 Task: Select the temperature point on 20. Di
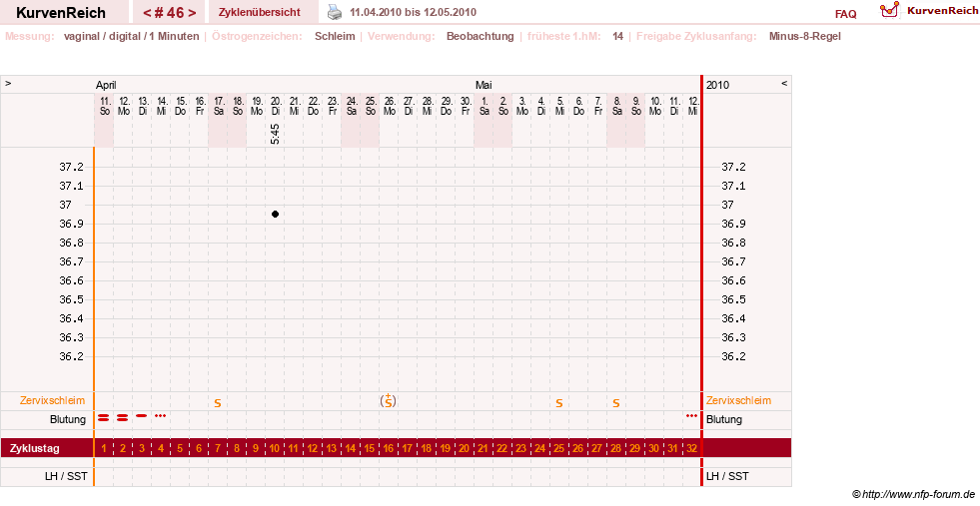click(x=275, y=215)
